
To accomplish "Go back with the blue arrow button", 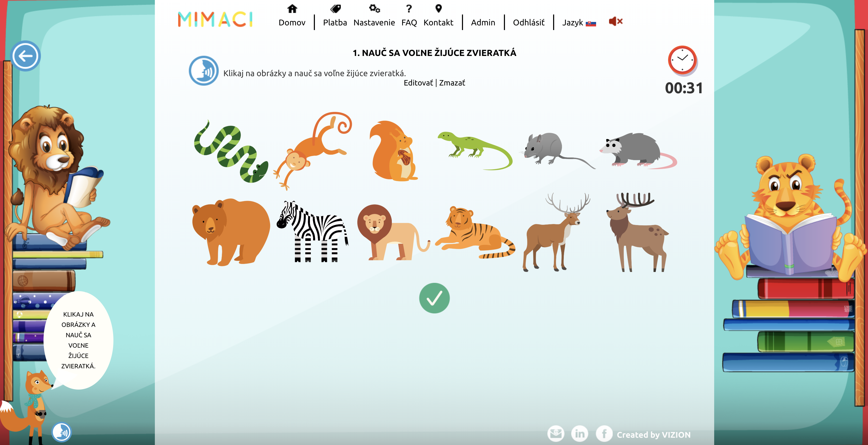I will click(26, 56).
